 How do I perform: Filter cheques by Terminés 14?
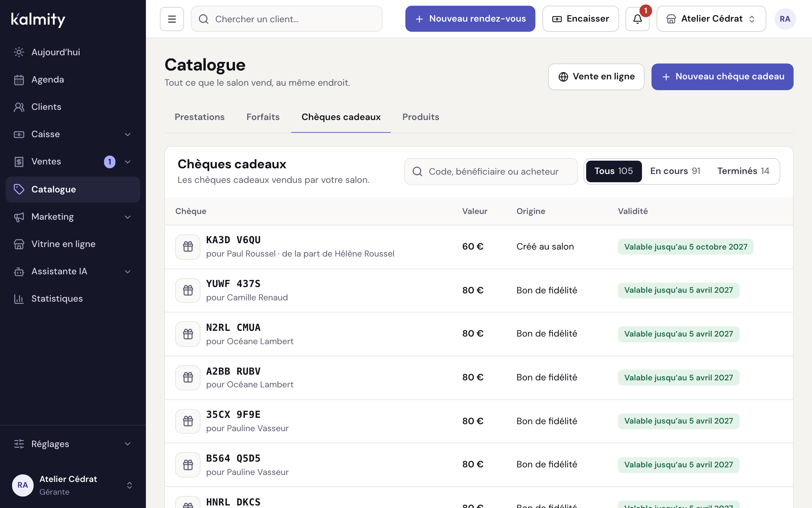743,171
